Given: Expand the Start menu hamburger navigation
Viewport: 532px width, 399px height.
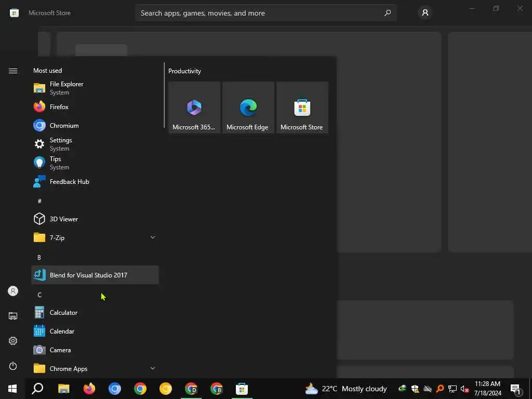Looking at the screenshot, I should click(13, 71).
